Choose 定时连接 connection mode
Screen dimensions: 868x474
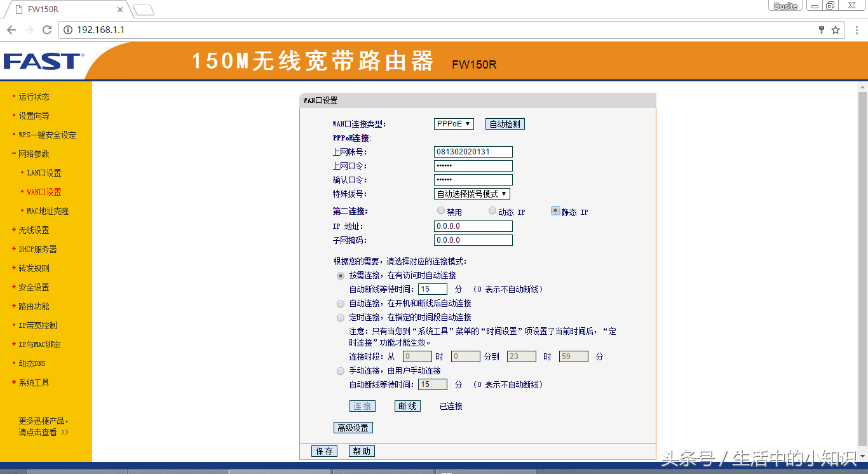pyautogui.click(x=341, y=318)
